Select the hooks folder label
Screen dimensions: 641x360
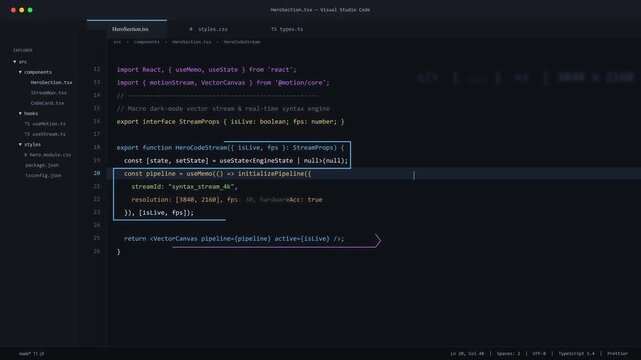[31, 113]
